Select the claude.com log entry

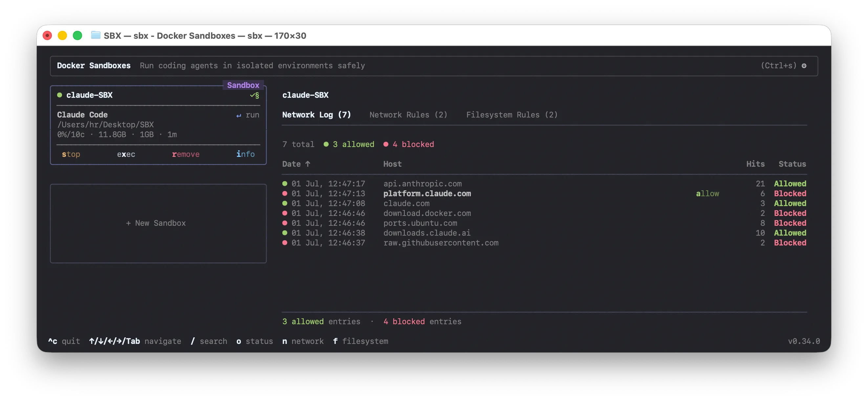(544, 203)
